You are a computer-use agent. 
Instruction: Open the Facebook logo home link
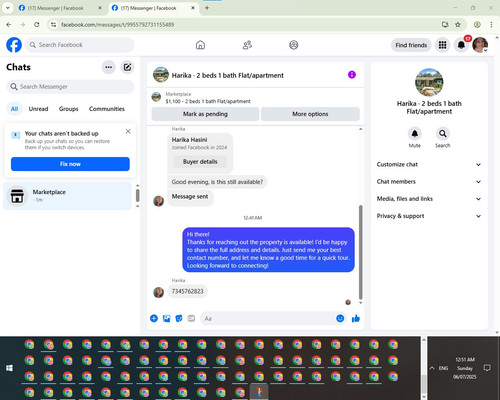[x=14, y=45]
